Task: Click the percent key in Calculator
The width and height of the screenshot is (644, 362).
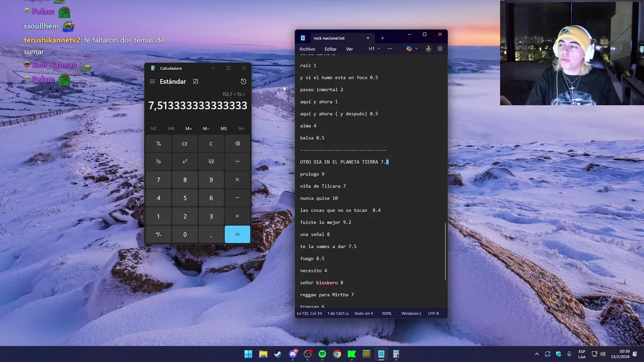Action: 158,144
